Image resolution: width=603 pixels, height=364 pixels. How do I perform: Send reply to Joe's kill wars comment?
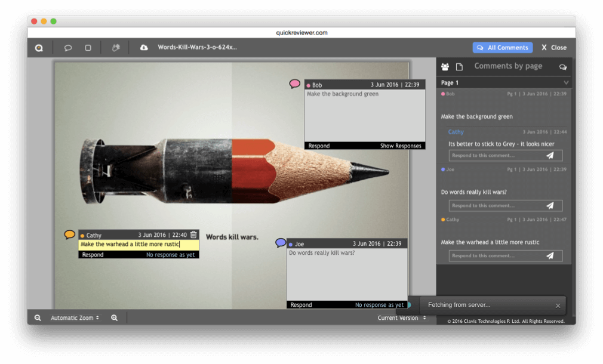pos(550,206)
